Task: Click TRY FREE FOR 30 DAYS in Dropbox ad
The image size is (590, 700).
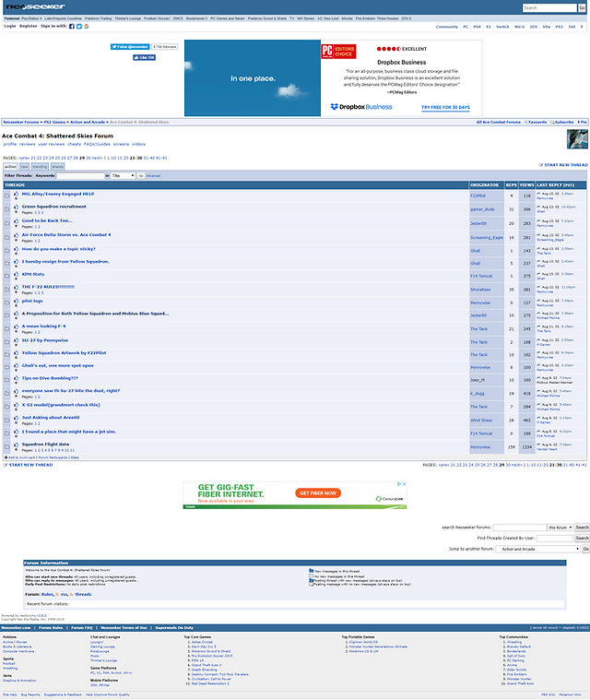Action: click(445, 108)
